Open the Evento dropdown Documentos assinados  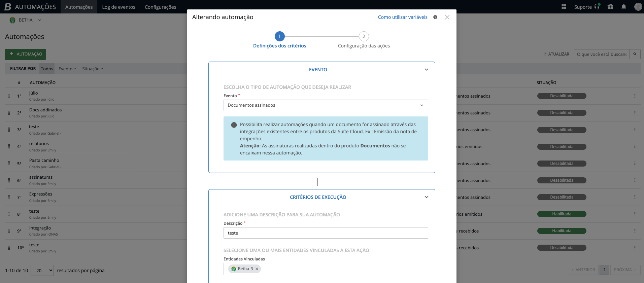coord(326,105)
